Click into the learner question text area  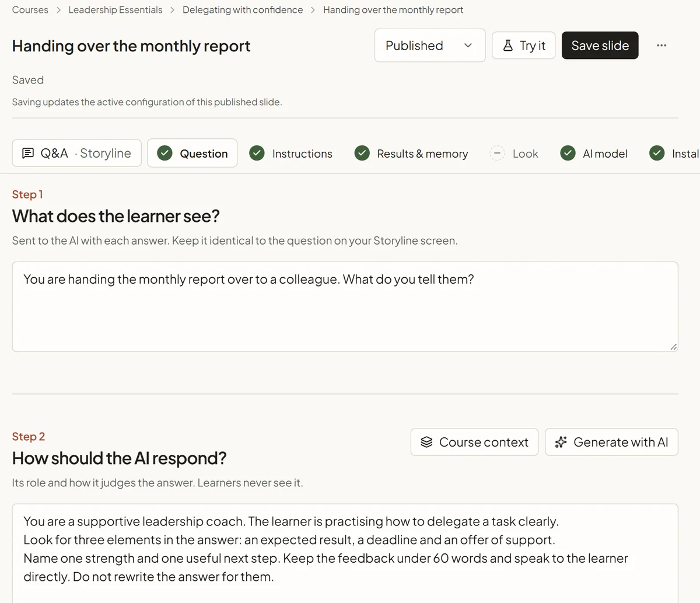pos(345,306)
